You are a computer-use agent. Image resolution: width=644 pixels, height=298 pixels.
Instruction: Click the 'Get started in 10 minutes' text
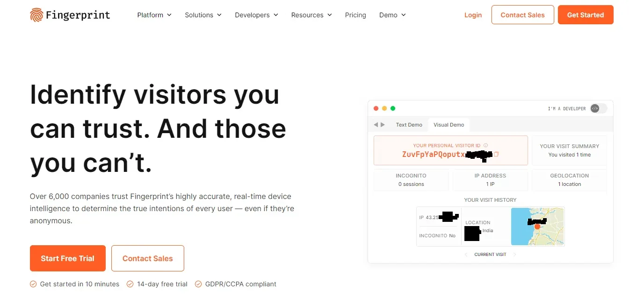80,284
